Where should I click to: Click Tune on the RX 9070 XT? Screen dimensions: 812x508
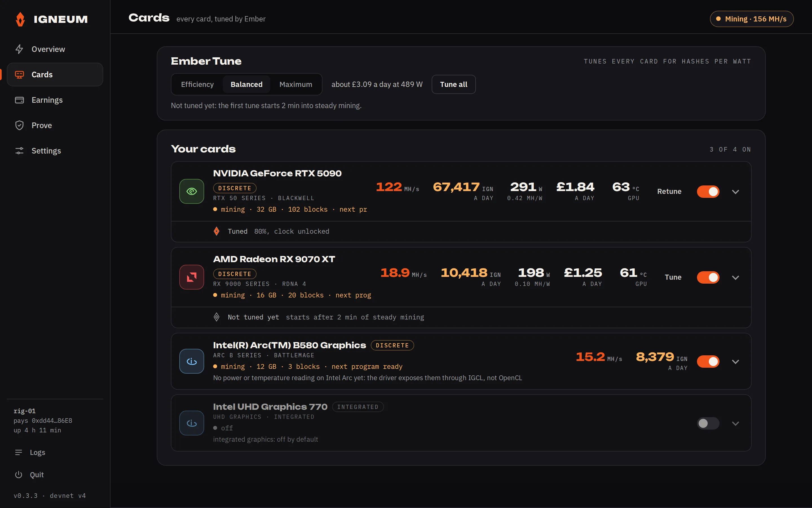[673, 277]
